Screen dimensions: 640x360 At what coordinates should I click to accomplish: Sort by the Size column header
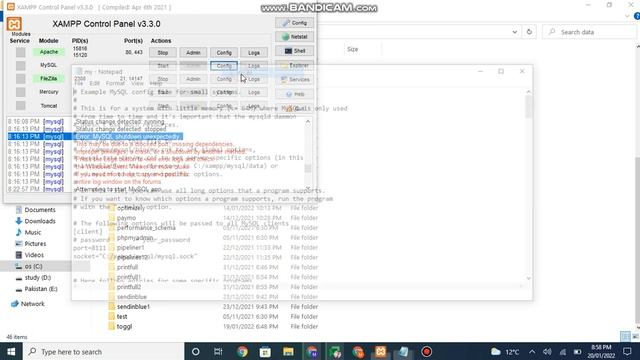[x=353, y=49]
